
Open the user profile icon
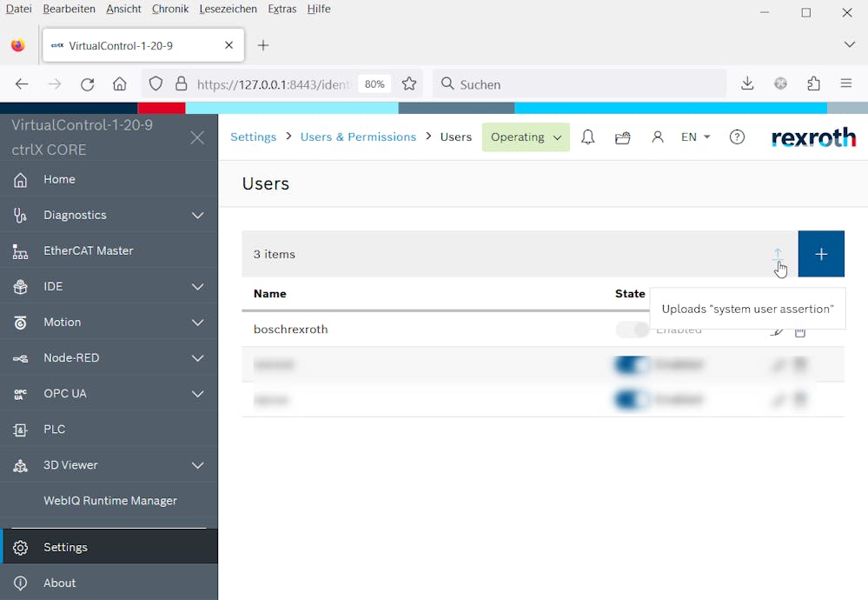pos(658,137)
